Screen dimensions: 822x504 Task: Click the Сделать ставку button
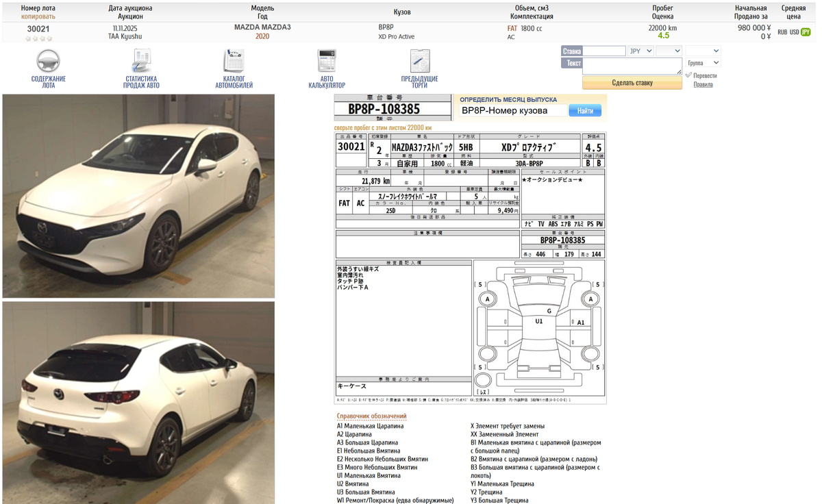(x=632, y=83)
